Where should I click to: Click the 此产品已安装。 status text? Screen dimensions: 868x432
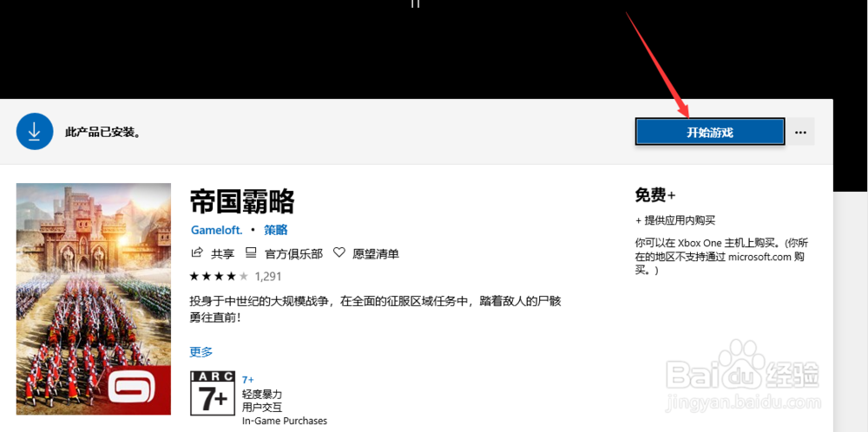point(103,133)
